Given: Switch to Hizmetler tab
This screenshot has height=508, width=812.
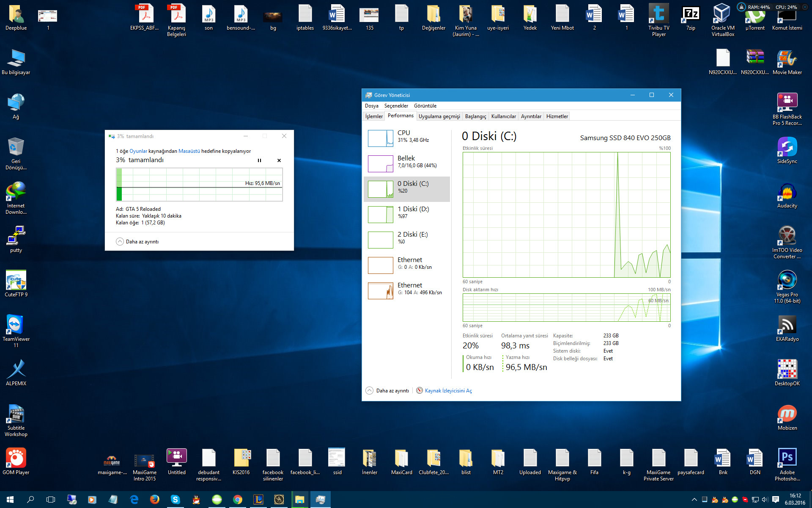Looking at the screenshot, I should pos(557,116).
